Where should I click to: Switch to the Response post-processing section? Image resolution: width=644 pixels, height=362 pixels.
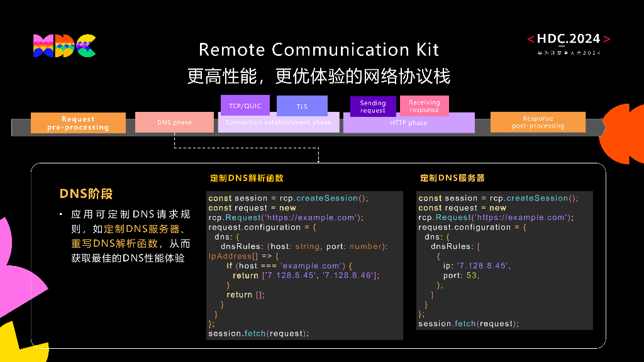pyautogui.click(x=538, y=122)
